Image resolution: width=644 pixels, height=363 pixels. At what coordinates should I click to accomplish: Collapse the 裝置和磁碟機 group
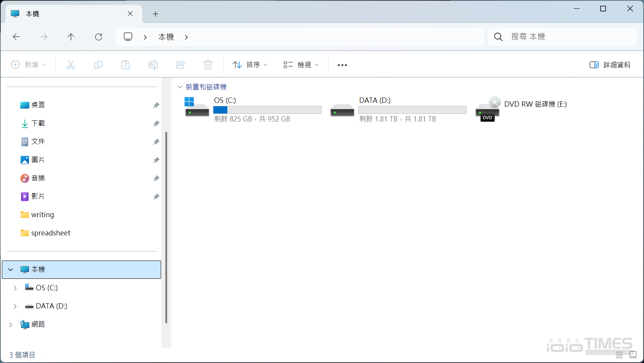pos(180,87)
